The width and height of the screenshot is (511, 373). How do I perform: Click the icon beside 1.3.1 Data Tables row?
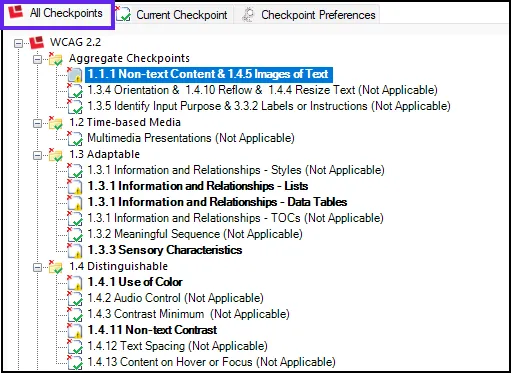click(75, 202)
